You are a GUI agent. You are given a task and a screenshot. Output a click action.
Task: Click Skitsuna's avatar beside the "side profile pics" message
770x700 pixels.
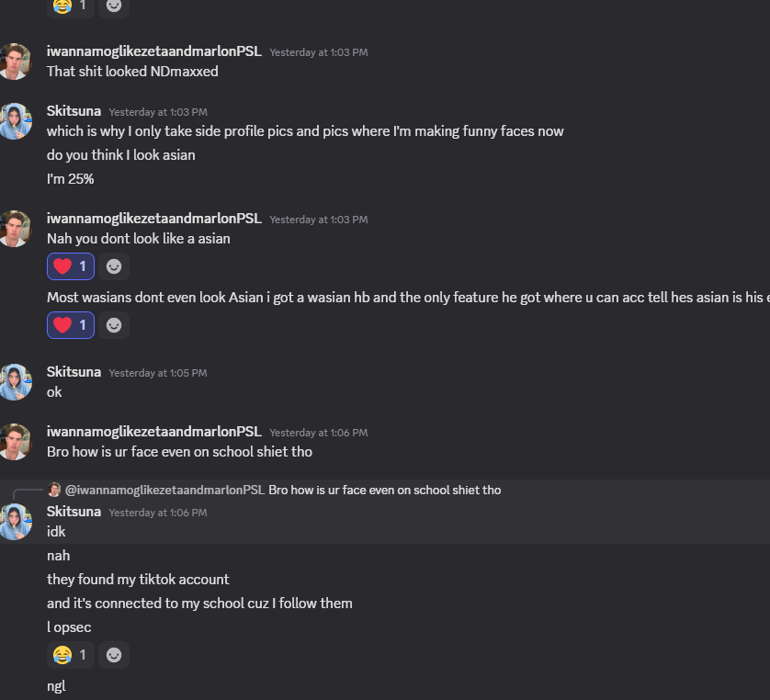(x=16, y=121)
